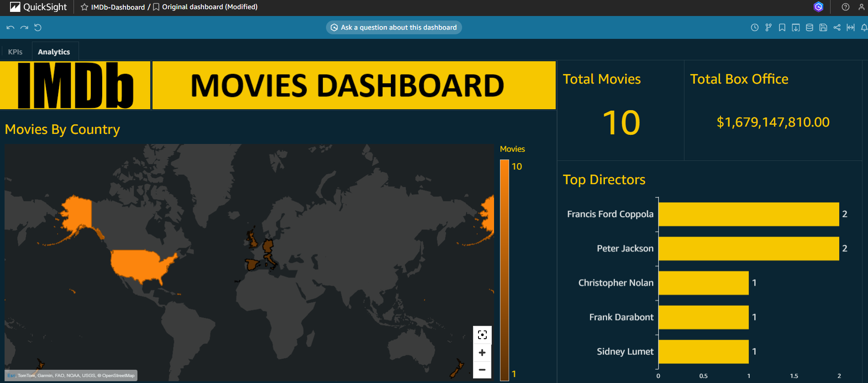Open the user profile icon

(862, 7)
